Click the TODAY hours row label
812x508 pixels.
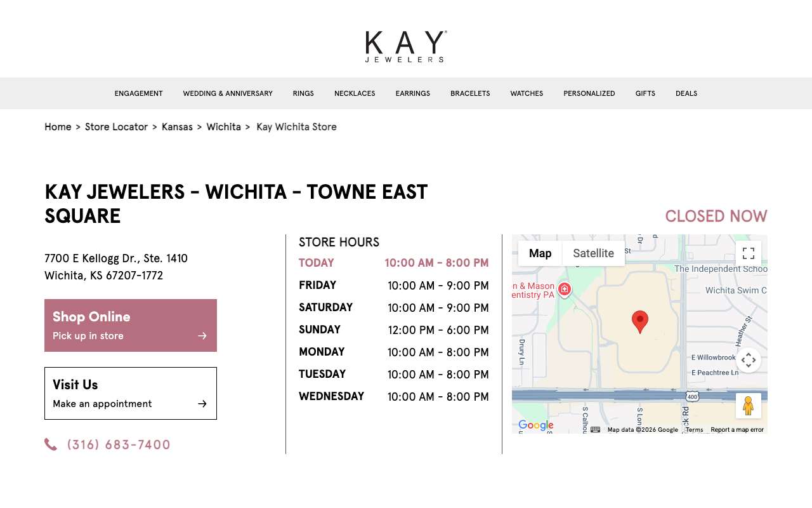pos(317,263)
